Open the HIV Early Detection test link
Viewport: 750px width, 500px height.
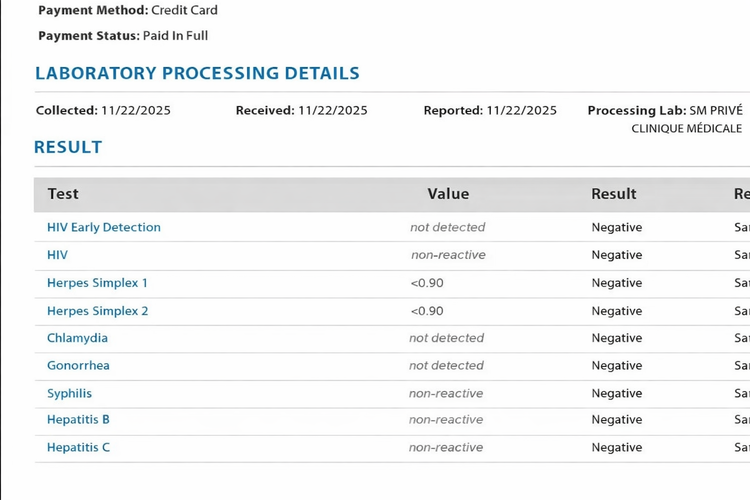pos(104,227)
